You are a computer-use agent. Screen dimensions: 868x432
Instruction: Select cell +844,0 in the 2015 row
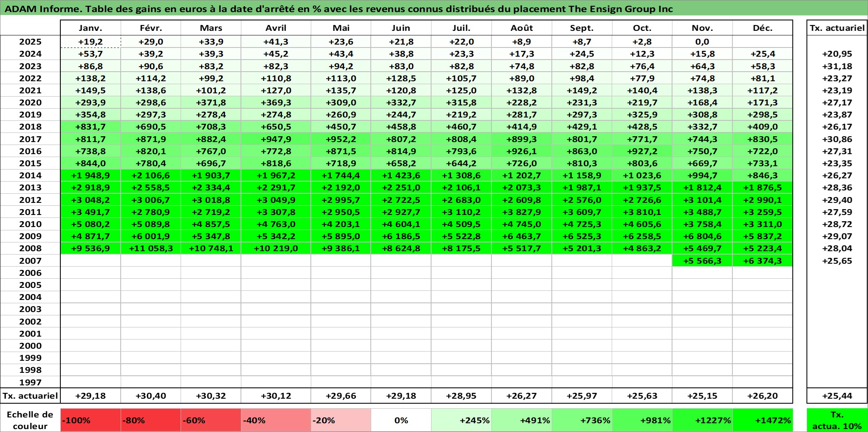coord(90,163)
